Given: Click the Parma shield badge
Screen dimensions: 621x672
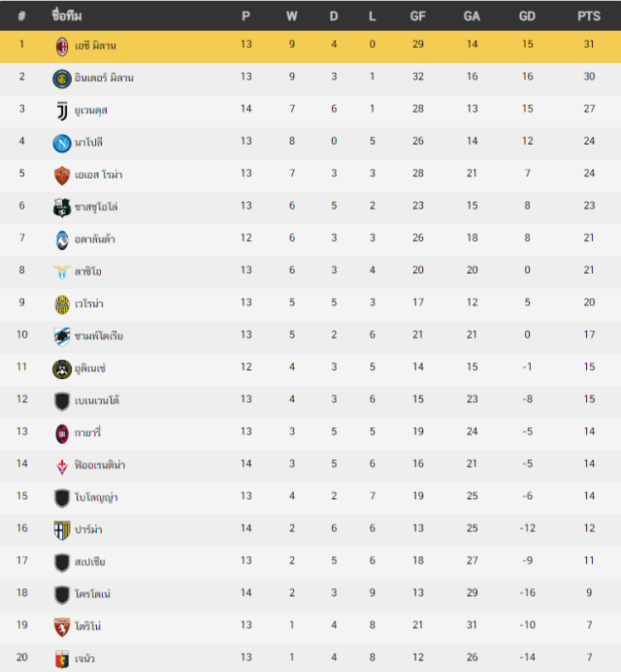Looking at the screenshot, I should [62, 530].
